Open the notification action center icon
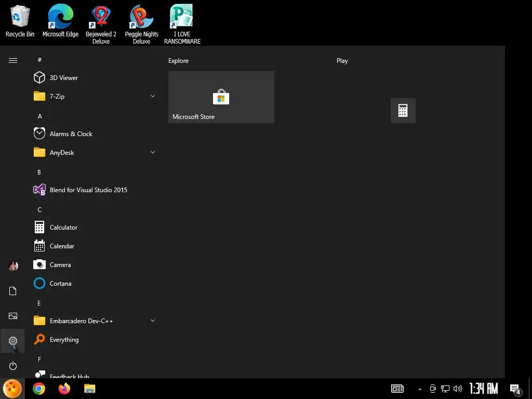The height and width of the screenshot is (399, 532). click(515, 389)
